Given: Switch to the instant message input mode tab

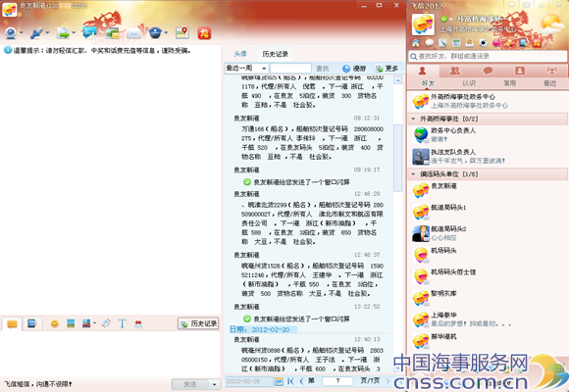Looking at the screenshot, I should tap(12, 323).
